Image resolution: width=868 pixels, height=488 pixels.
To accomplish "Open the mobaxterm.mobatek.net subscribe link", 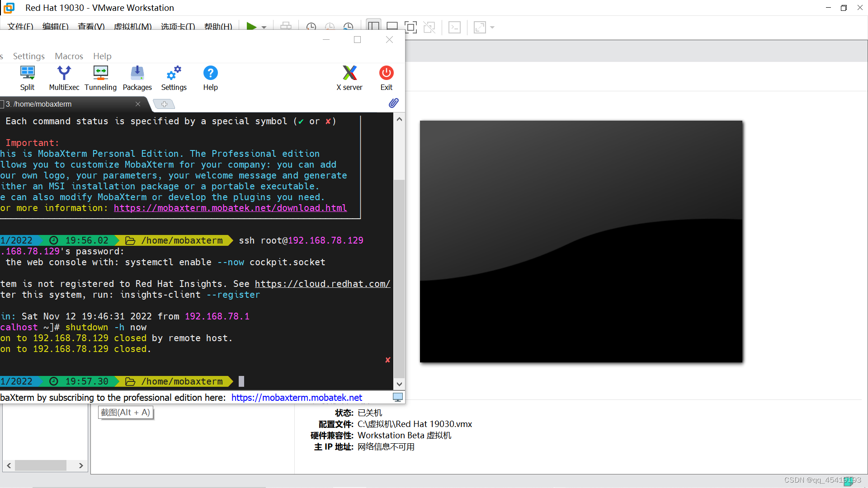I will pos(297,398).
